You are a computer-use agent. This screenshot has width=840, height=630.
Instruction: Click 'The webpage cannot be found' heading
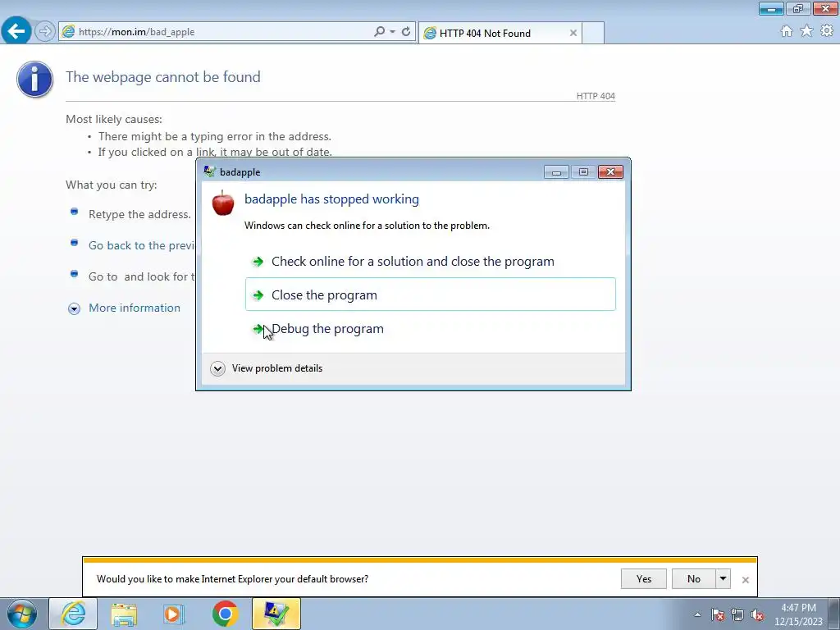(163, 77)
